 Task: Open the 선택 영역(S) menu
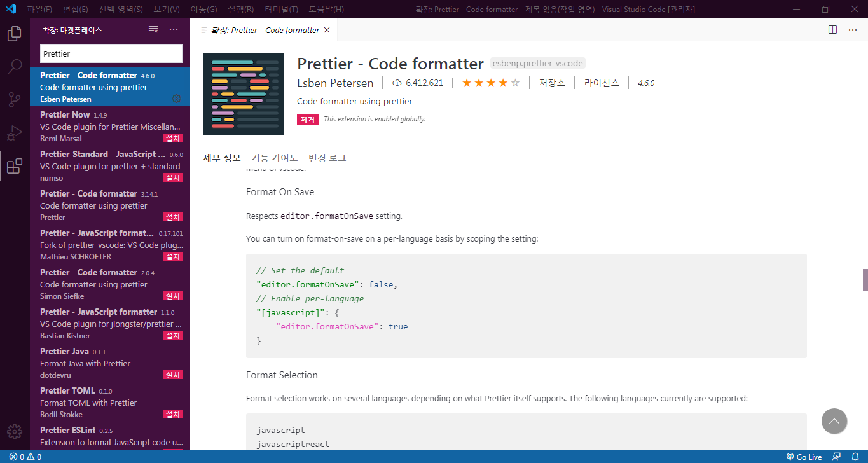click(121, 9)
